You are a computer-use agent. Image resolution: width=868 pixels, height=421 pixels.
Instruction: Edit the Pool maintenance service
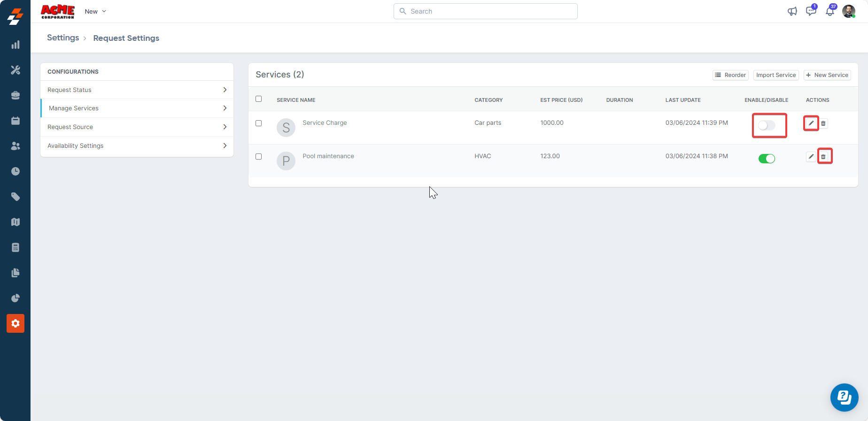(x=811, y=157)
